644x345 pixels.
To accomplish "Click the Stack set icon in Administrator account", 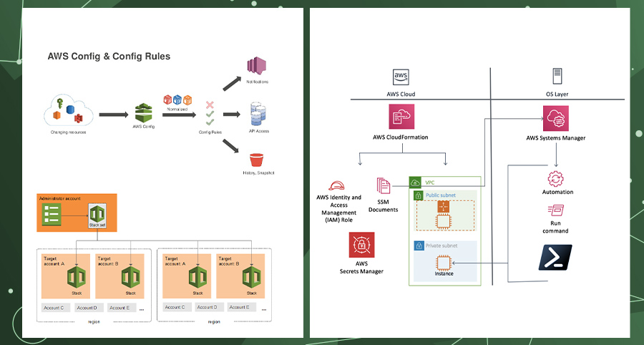I will click(x=97, y=215).
